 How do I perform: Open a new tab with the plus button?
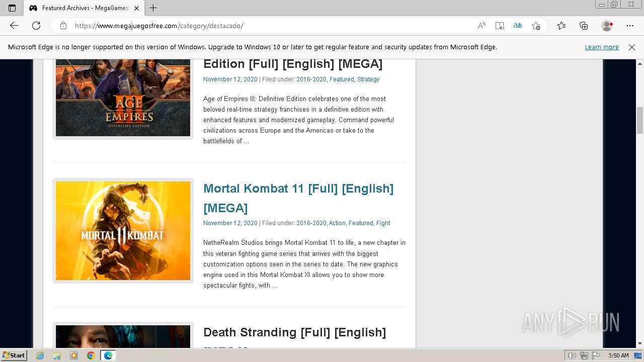(x=153, y=8)
